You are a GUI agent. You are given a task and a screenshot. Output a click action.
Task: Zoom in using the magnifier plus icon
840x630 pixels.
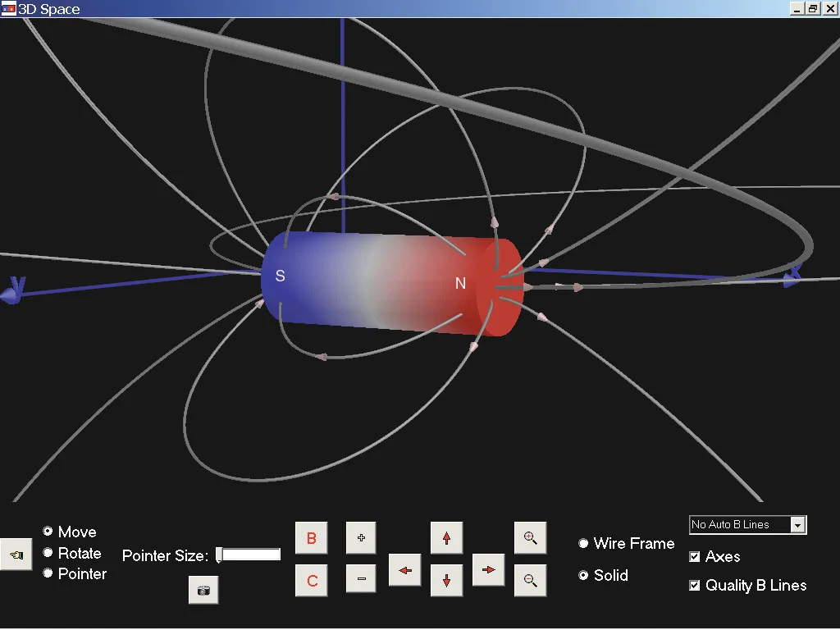(x=530, y=538)
